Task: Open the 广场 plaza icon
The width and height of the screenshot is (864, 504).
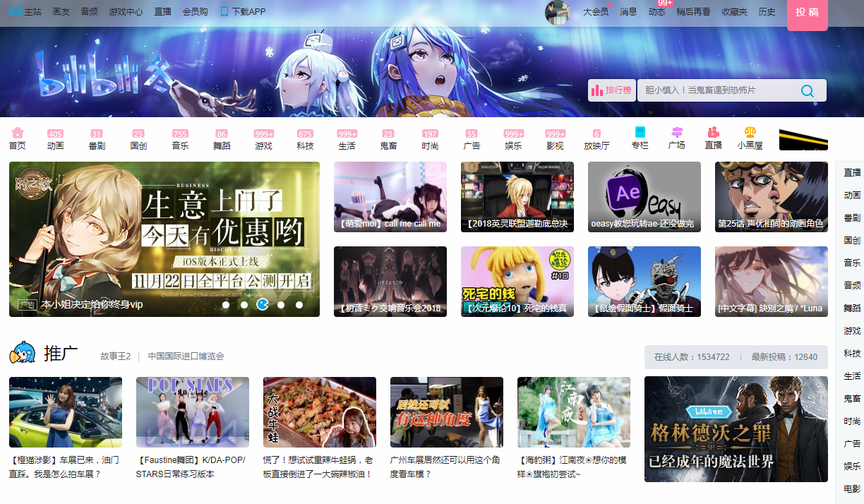Action: 677,133
